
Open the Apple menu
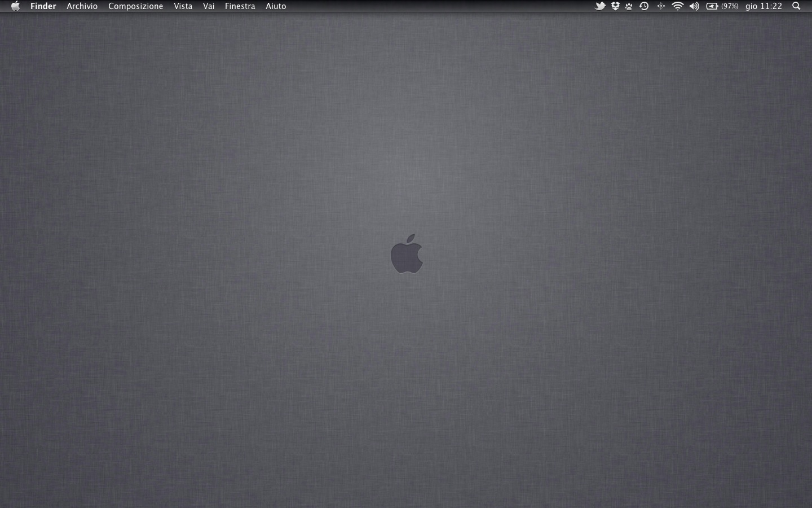[x=15, y=6]
